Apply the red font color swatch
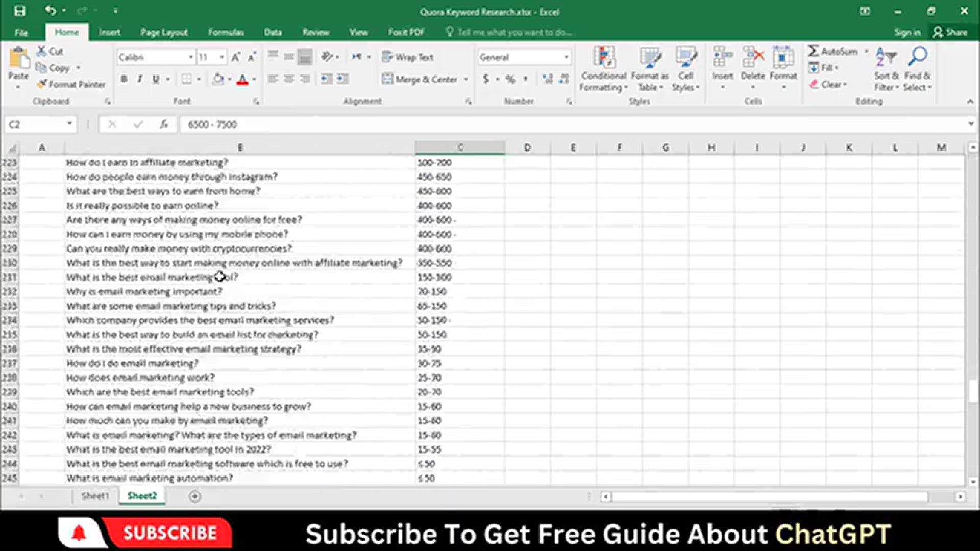980x551 pixels. tap(242, 80)
